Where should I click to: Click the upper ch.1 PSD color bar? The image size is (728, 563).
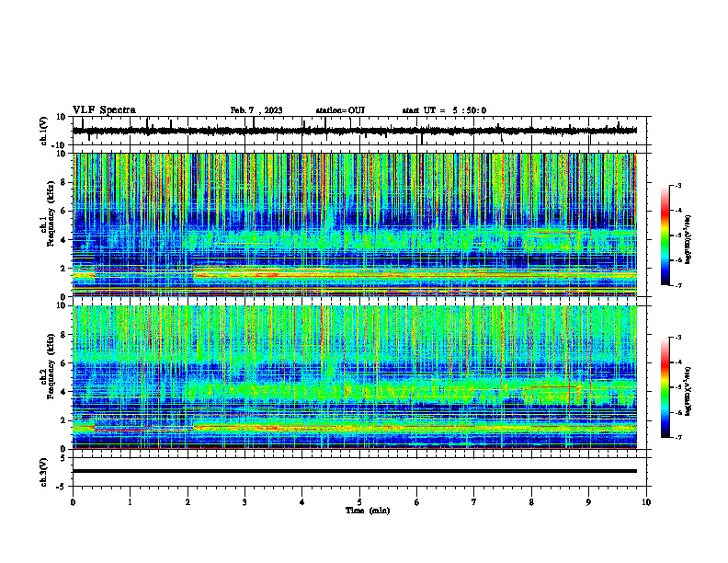665,236
